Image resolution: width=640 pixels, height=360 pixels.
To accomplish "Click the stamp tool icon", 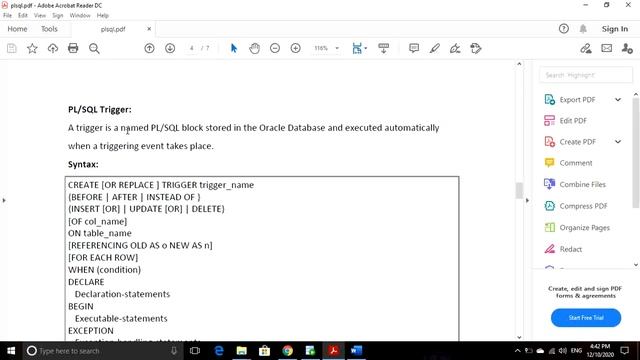I will [x=476, y=49].
